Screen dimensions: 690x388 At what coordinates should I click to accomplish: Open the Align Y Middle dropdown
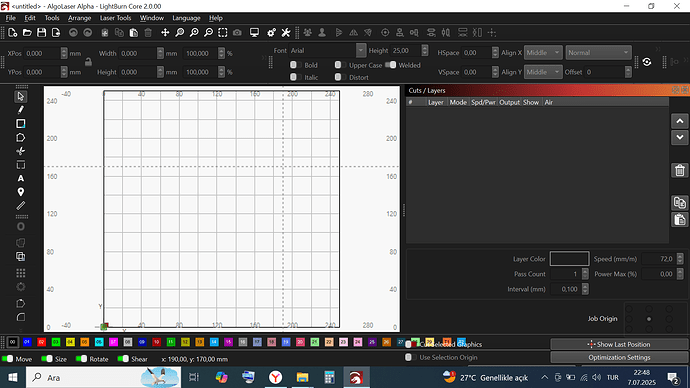point(543,72)
